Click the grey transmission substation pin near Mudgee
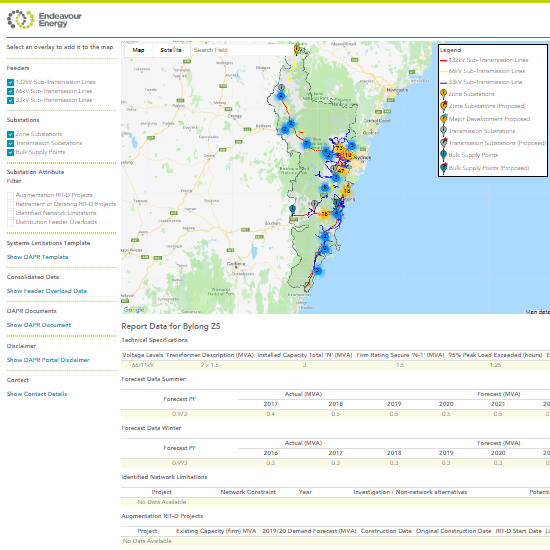The height and width of the screenshot is (550, 550). 281,88
